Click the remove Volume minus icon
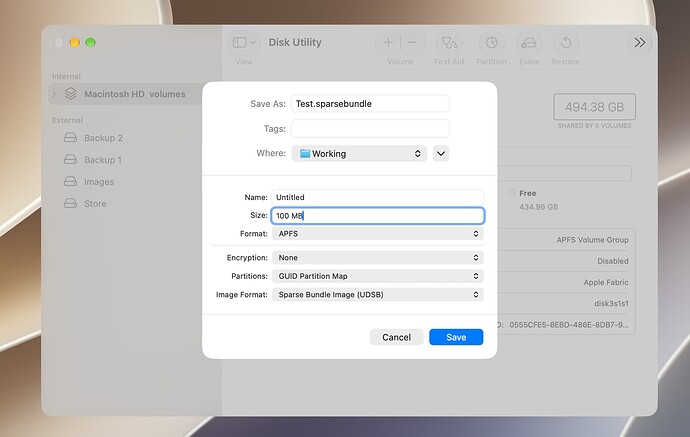Image resolution: width=690 pixels, height=437 pixels. coord(412,42)
